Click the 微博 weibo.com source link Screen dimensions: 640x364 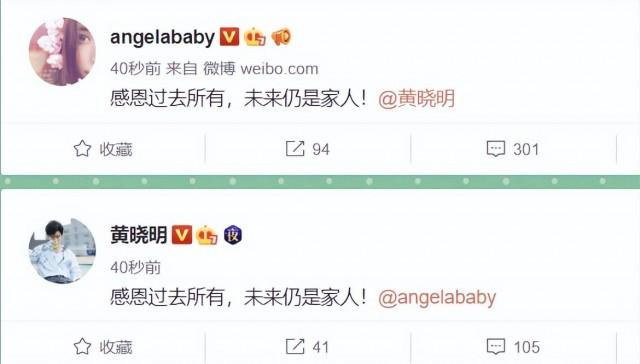260,69
